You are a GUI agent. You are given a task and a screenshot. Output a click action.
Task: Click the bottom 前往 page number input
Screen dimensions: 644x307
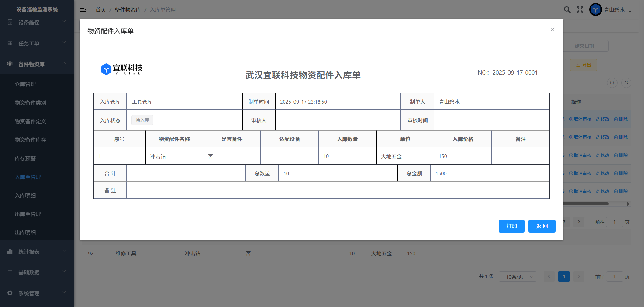point(614,277)
